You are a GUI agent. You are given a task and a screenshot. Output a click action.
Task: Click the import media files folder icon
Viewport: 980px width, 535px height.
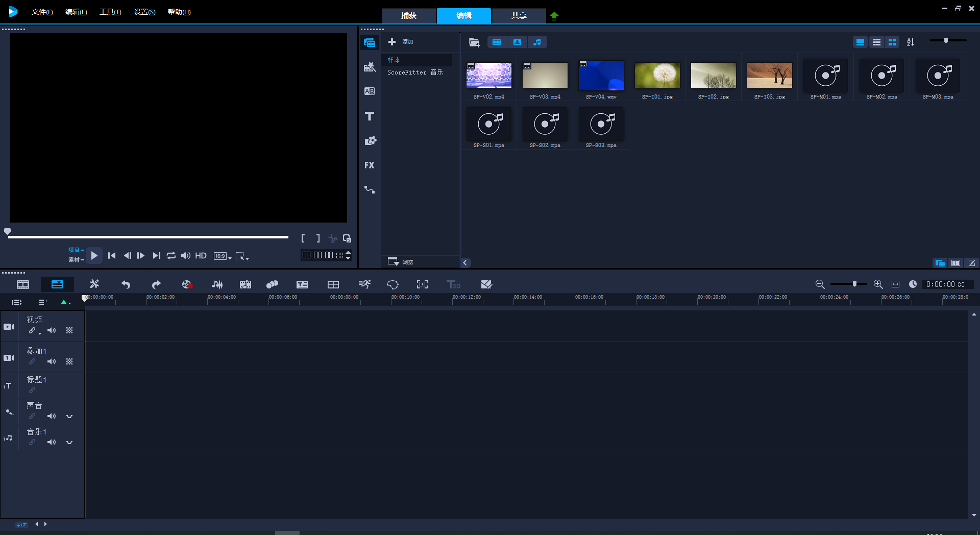(474, 42)
